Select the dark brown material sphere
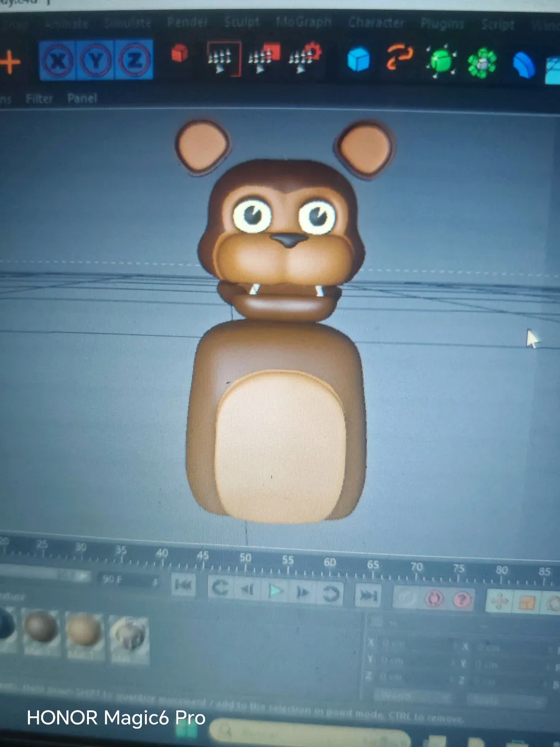This screenshot has height=747, width=560. [x=41, y=627]
